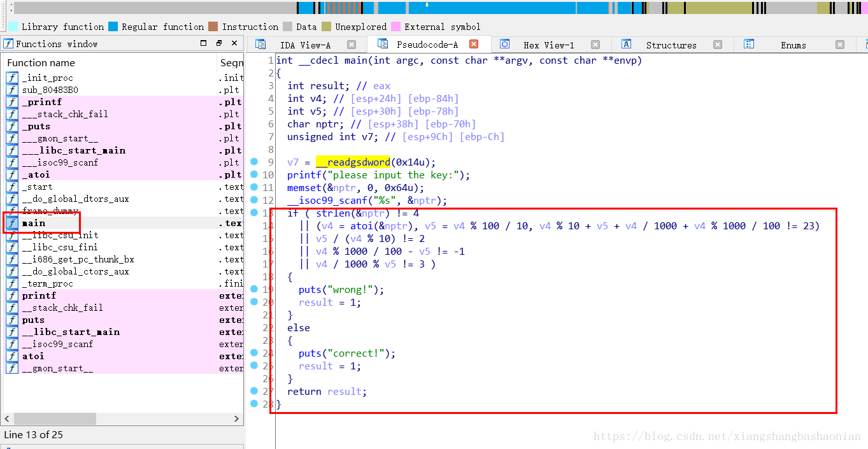Click the Structures tab's "A" icon
Screen dimensions: 868x449
(626, 45)
